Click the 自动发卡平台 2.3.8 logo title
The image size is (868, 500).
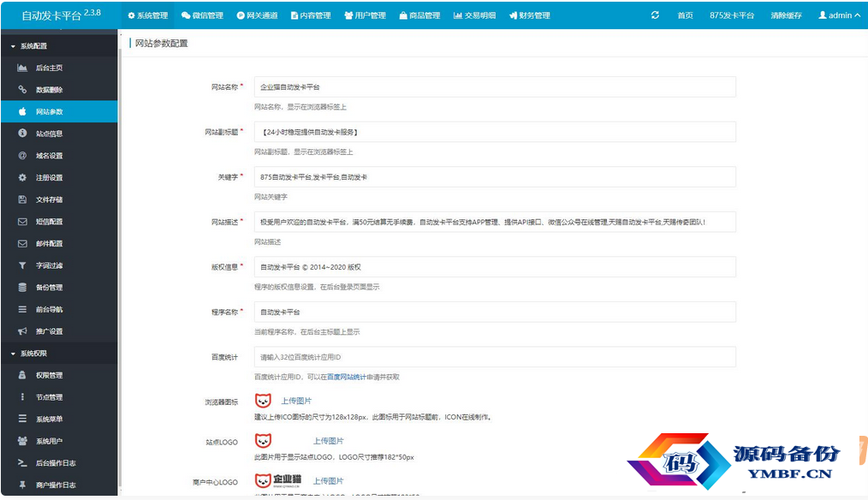[x=61, y=15]
